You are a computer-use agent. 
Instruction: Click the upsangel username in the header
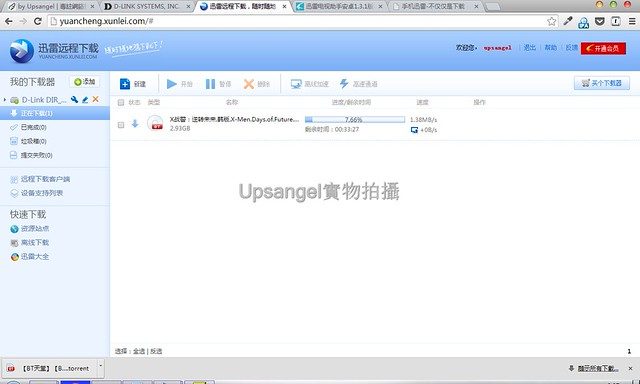497,48
